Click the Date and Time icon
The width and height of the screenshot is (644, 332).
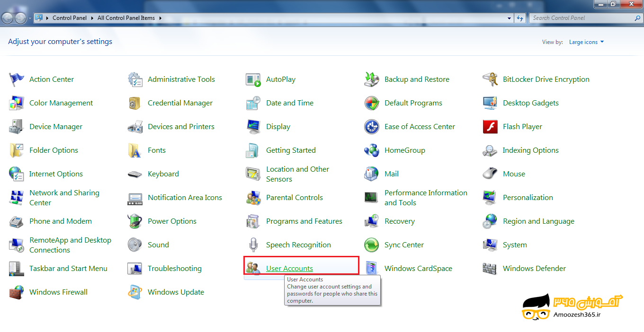253,103
